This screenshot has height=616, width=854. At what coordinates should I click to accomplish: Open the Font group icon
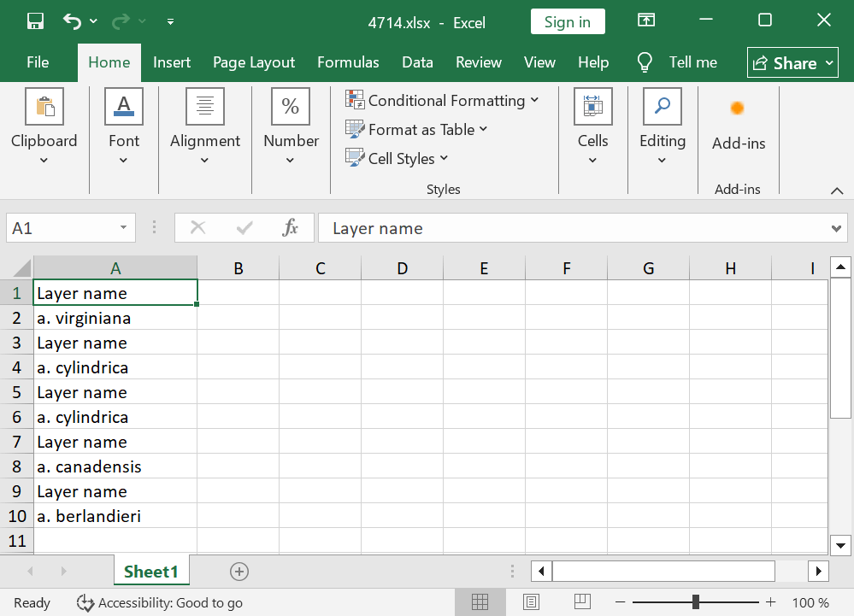tap(124, 107)
